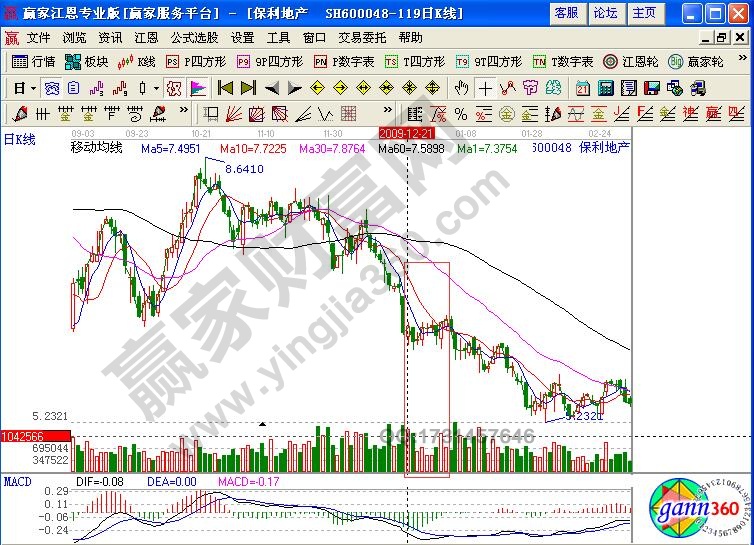Open the 行情 market quotes view
The width and height of the screenshot is (754, 545).
coord(34,61)
